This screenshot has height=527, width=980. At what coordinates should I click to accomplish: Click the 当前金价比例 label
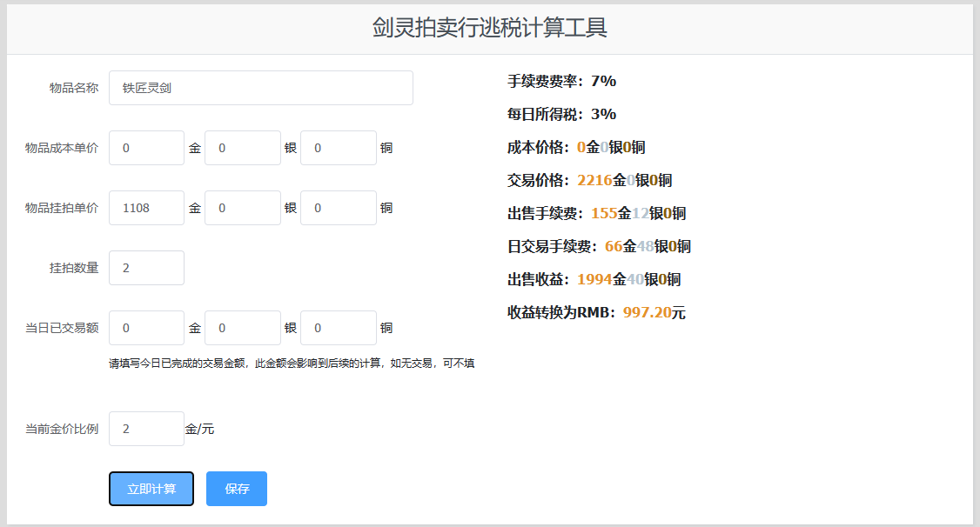pyautogui.click(x=62, y=429)
